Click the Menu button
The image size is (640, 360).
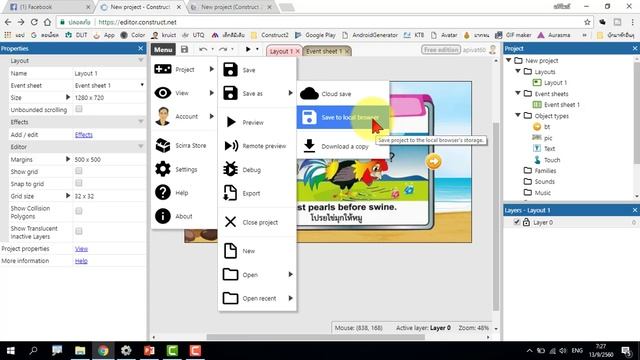[x=163, y=49]
